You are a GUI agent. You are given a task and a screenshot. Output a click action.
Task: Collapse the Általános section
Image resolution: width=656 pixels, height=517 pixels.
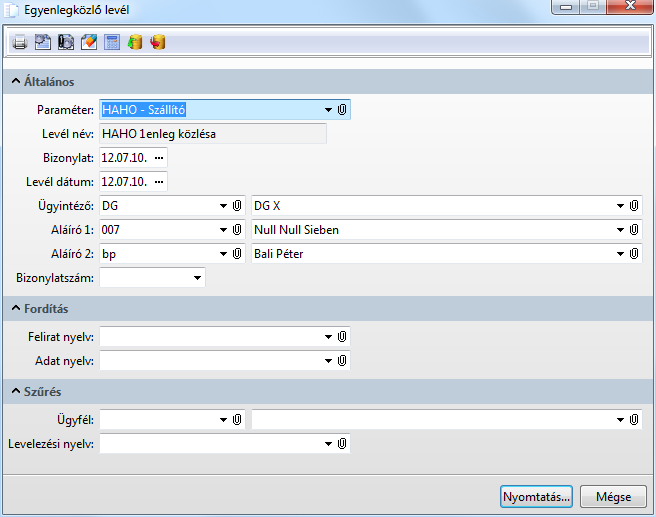pyautogui.click(x=16, y=81)
